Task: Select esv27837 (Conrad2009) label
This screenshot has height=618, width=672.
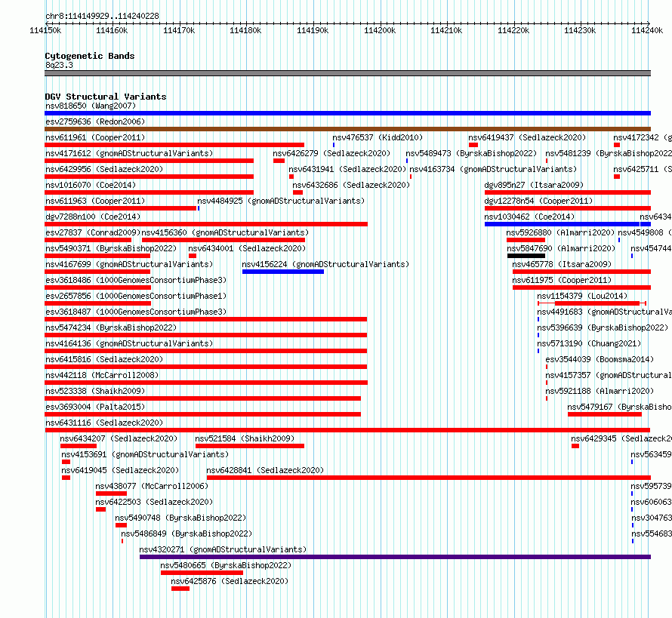Action: (93, 232)
